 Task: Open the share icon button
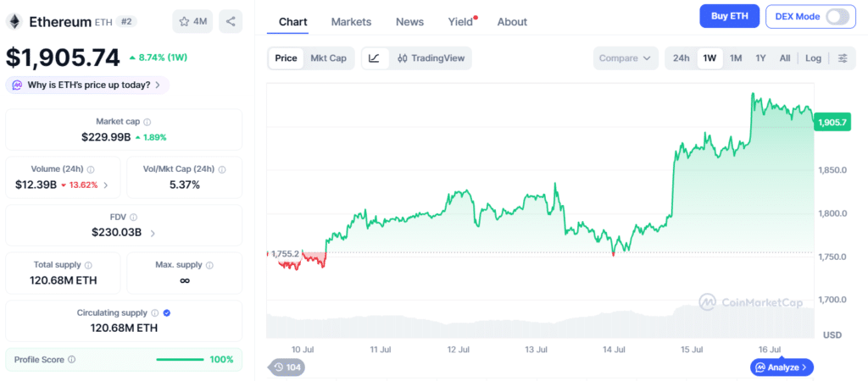(231, 21)
